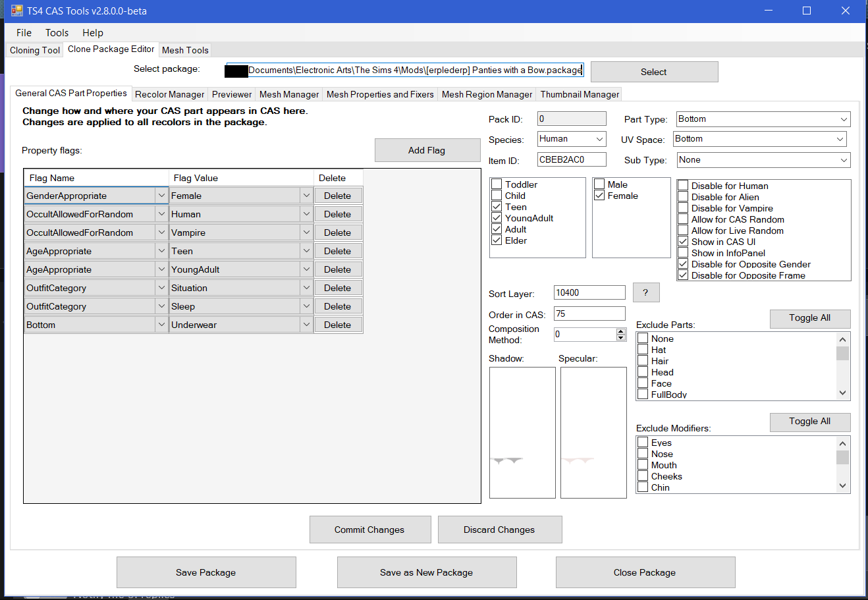The height and width of the screenshot is (600, 868).
Task: Open the Tools menu
Action: 57,33
